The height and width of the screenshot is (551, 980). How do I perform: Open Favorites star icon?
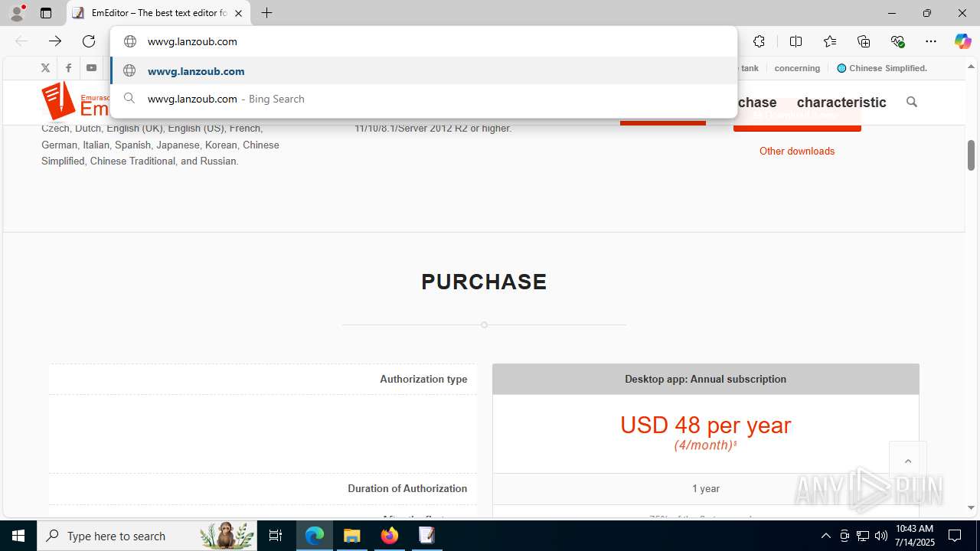830,41
